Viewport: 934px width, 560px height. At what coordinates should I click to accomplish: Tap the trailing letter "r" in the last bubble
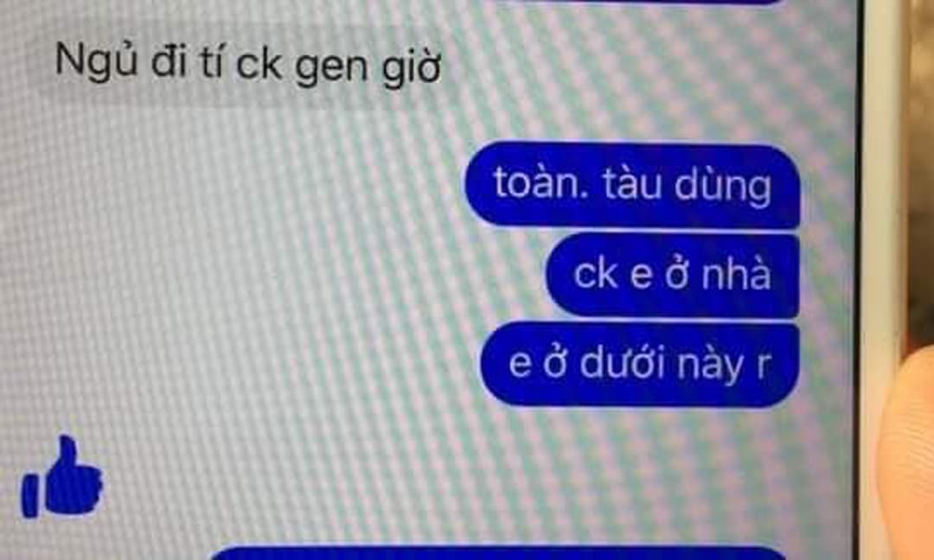[x=763, y=365]
